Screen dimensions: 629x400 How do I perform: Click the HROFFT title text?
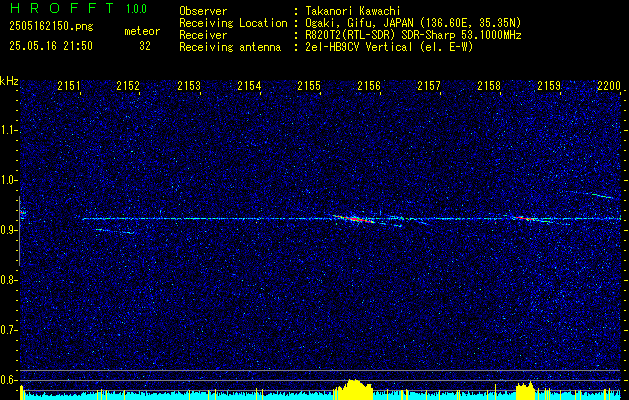point(63,8)
